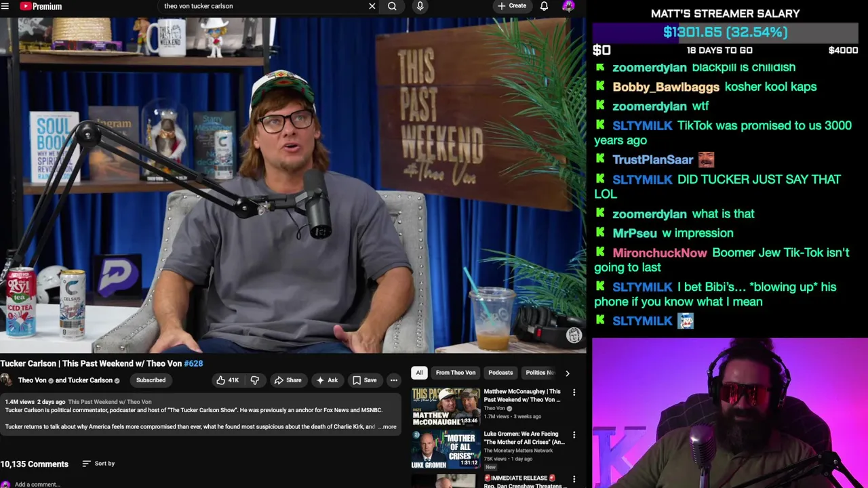Select the All filter chip
This screenshot has height=488, width=868.
(x=419, y=373)
